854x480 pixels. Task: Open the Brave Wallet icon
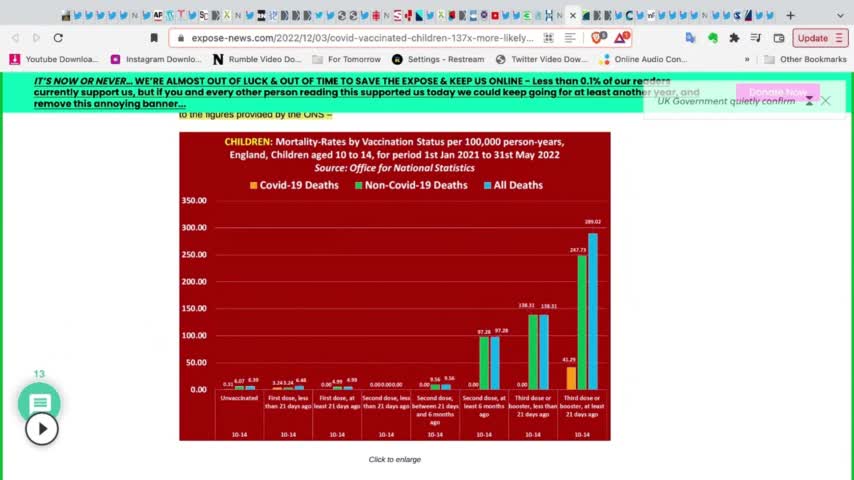point(779,38)
